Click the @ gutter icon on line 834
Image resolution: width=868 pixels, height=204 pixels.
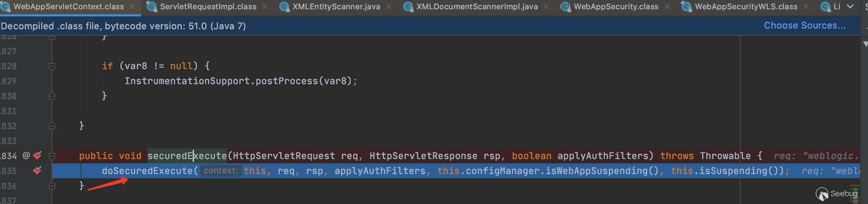tap(26, 156)
